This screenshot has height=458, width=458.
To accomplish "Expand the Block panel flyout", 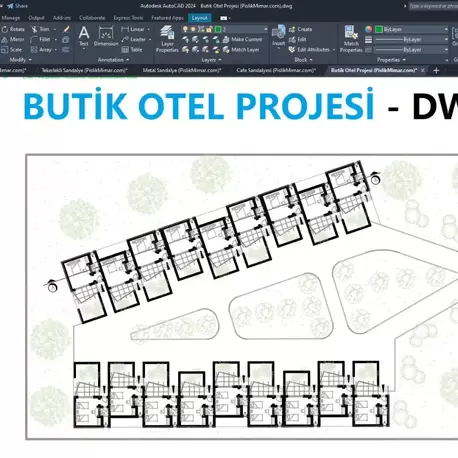I will tap(303, 60).
